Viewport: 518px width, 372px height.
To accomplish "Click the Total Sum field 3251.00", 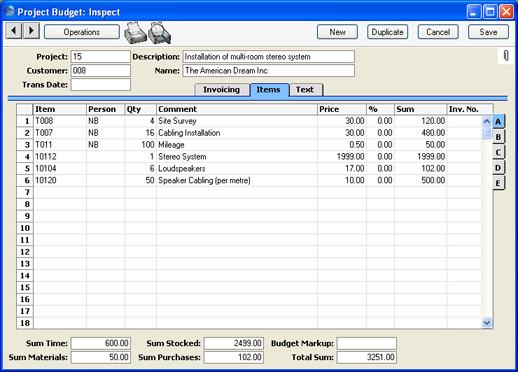I will click(x=367, y=357).
